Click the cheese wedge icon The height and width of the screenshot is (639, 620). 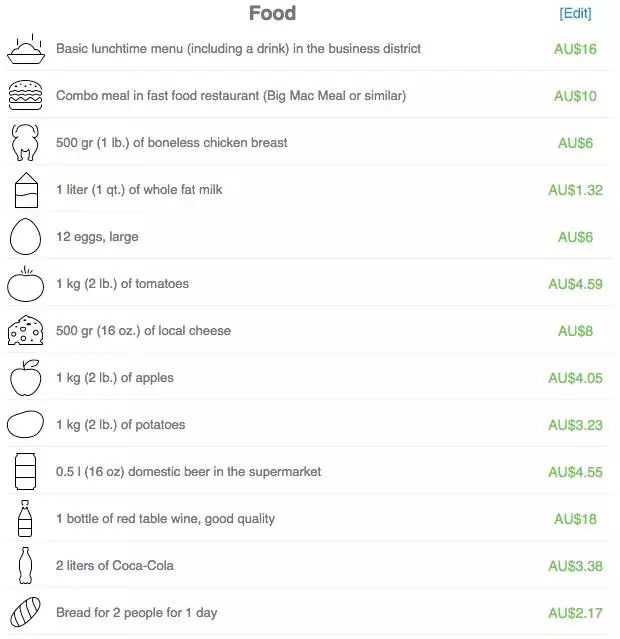tap(25, 331)
